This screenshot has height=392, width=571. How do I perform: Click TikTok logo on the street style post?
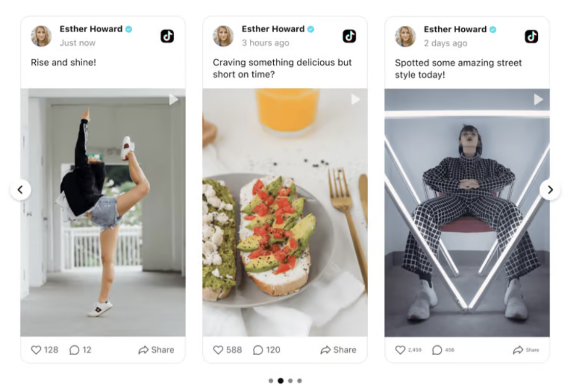[x=531, y=36]
